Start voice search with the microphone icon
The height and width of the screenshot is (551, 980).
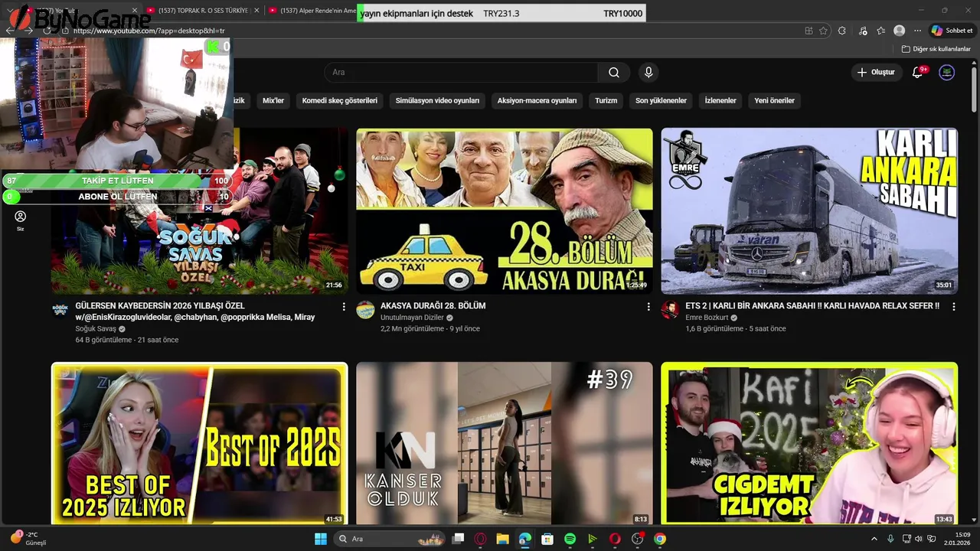pyautogui.click(x=648, y=73)
